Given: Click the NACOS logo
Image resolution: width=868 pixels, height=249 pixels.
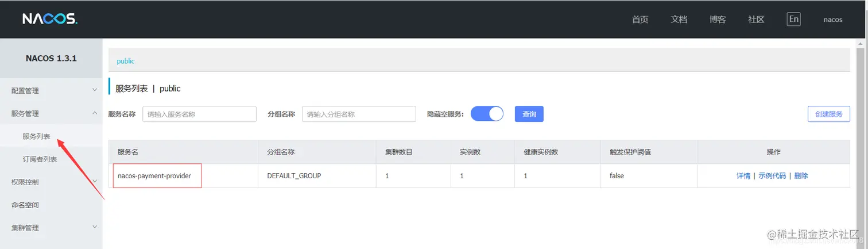Looking at the screenshot, I should pyautogui.click(x=50, y=19).
